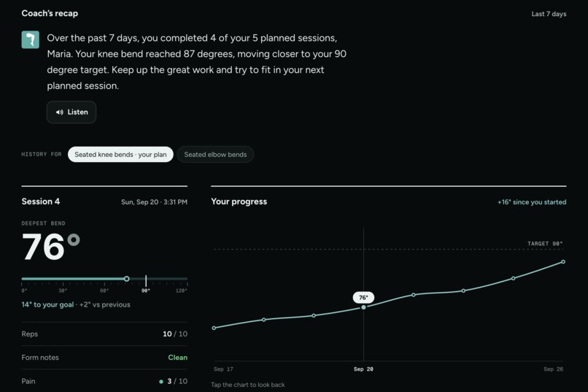This screenshot has width=588, height=392.
Task: Click the 90° goal marker on the slider
Action: tap(146, 280)
